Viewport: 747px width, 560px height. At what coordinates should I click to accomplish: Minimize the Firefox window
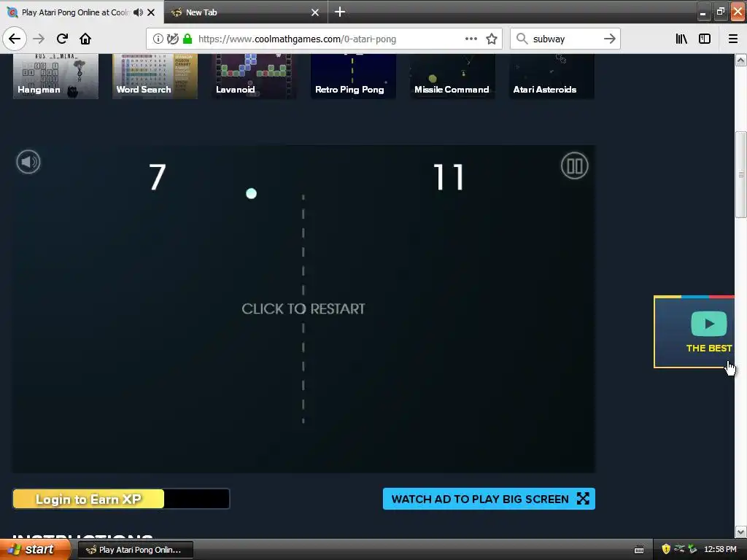coord(703,13)
